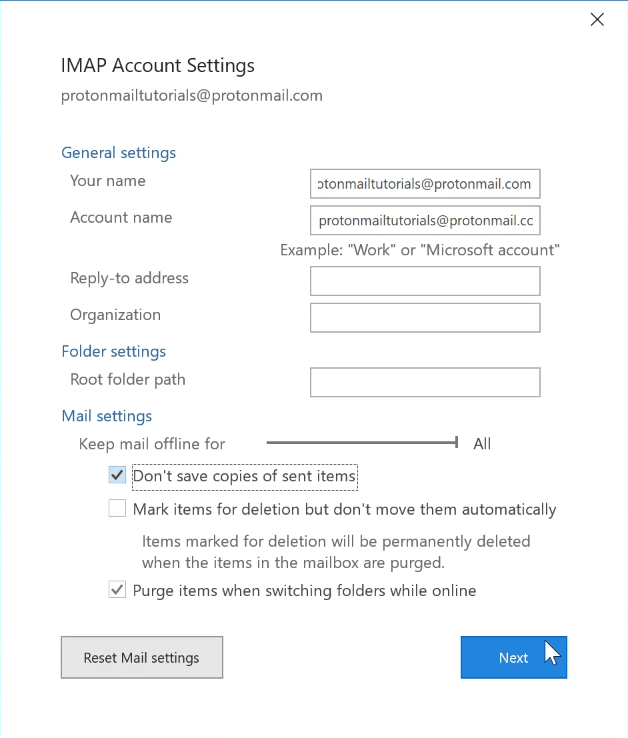
Task: Click the 'Your name' label
Action: pyautogui.click(x=108, y=181)
